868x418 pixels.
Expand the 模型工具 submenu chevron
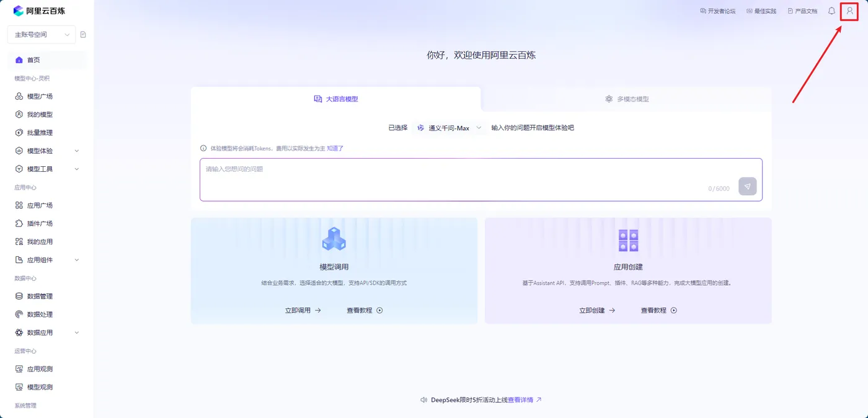pyautogui.click(x=77, y=169)
